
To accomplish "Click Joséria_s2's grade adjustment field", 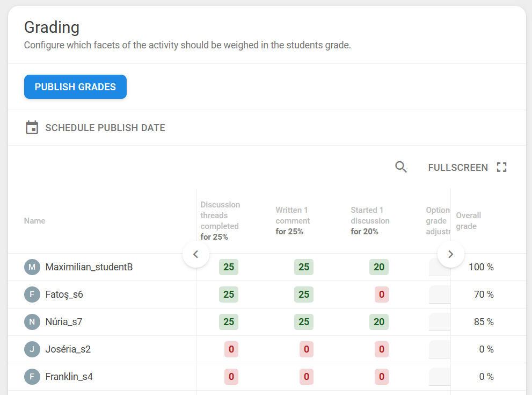I will tap(439, 349).
